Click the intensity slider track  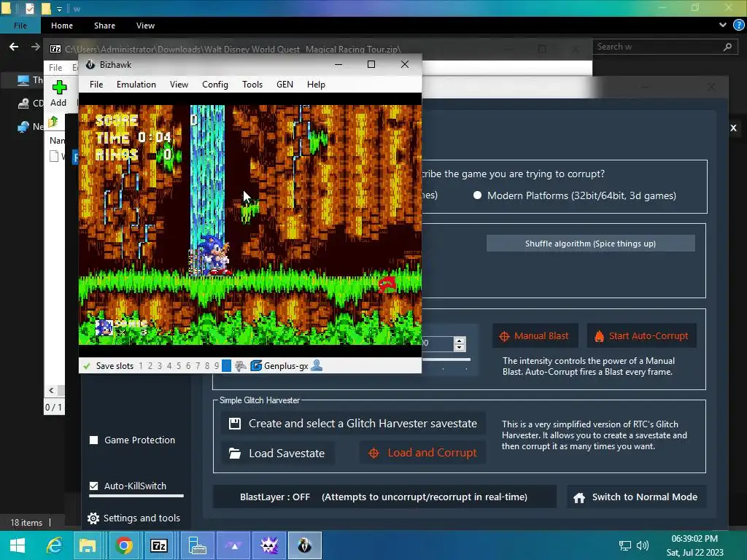(446, 359)
